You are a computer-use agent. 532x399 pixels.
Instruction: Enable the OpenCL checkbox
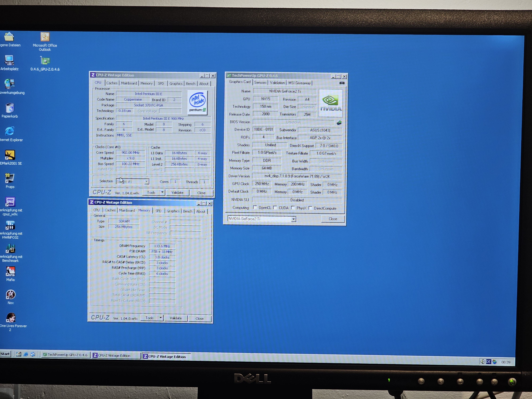(x=255, y=208)
